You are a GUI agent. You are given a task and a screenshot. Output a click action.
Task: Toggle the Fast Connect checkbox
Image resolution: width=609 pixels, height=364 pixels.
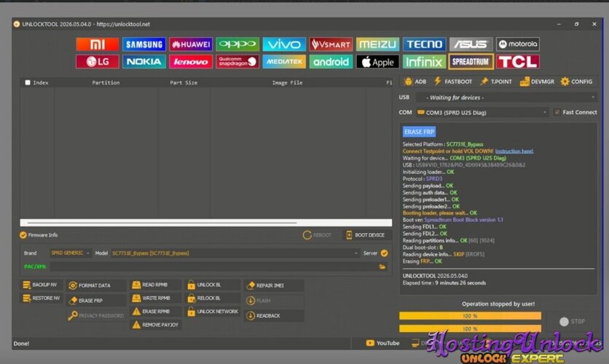(x=557, y=112)
